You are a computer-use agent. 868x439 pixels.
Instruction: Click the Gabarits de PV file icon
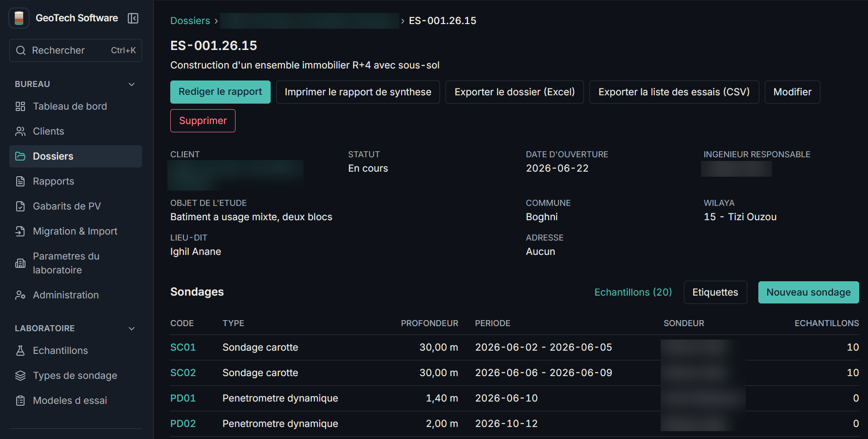tap(20, 206)
